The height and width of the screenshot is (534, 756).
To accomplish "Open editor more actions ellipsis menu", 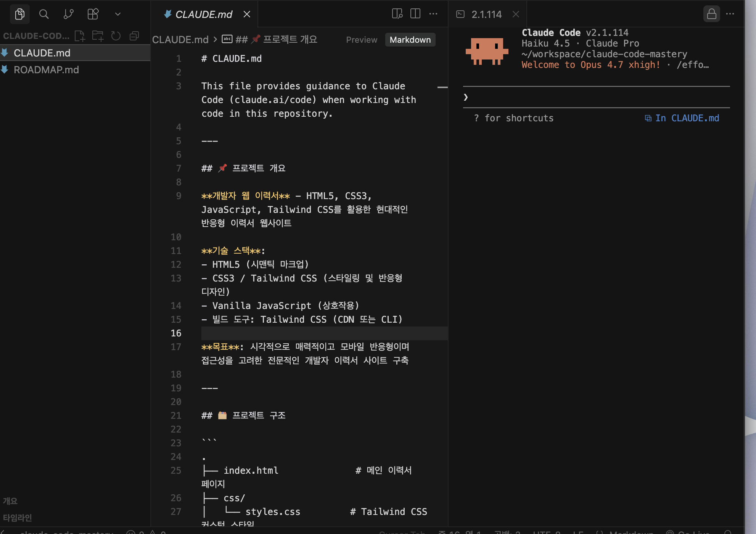I will (433, 14).
